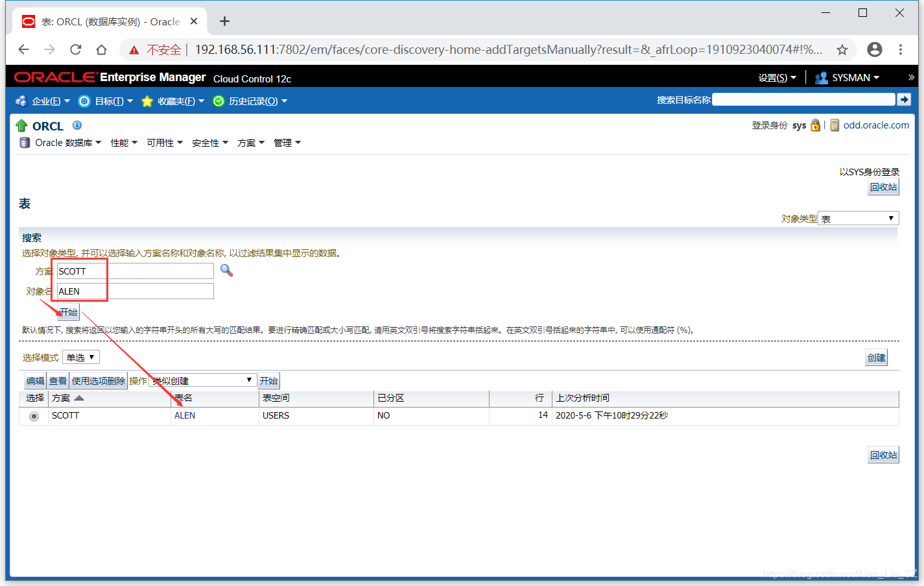This screenshot has height=586, width=924.
Task: Click the 编辑 (Edit) button
Action: point(35,381)
